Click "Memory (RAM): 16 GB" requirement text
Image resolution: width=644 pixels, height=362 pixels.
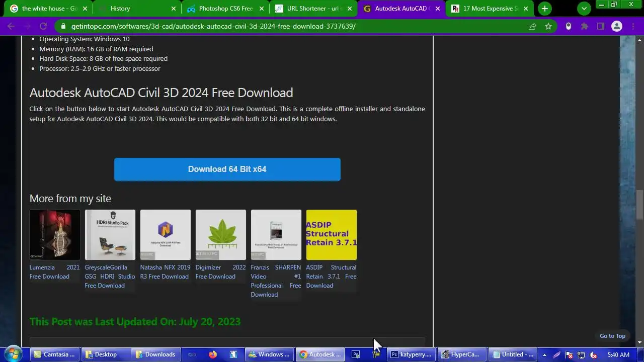pyautogui.click(x=97, y=49)
